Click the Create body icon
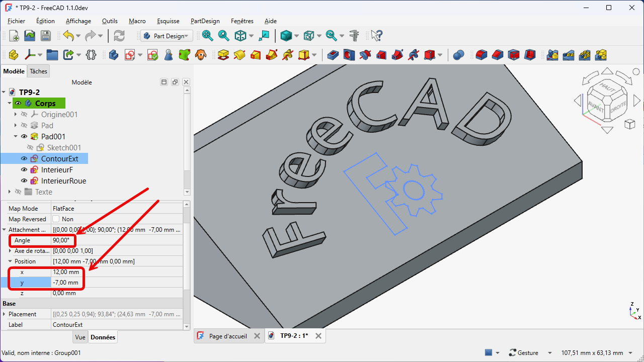This screenshot has height=362, width=644. 114,55
